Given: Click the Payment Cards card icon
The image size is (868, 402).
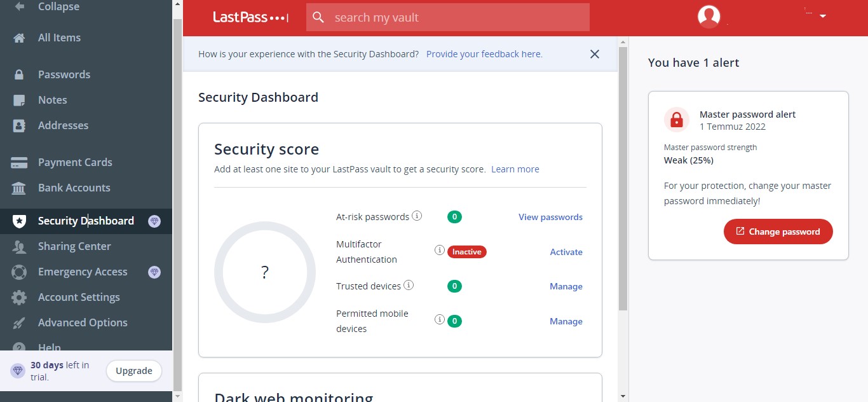Looking at the screenshot, I should point(19,162).
